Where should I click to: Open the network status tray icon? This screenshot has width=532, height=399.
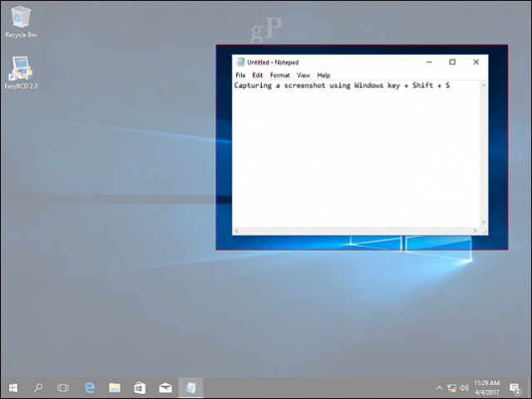click(x=451, y=387)
